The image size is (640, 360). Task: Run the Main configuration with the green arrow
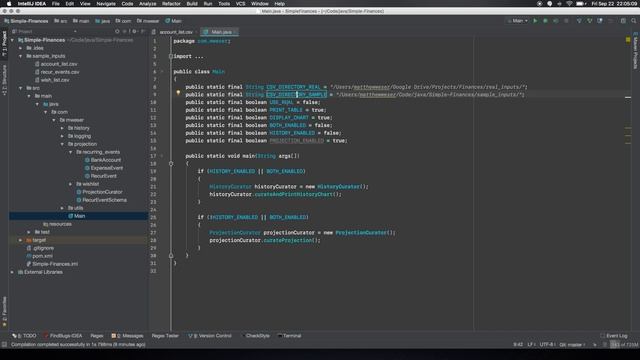click(535, 20)
